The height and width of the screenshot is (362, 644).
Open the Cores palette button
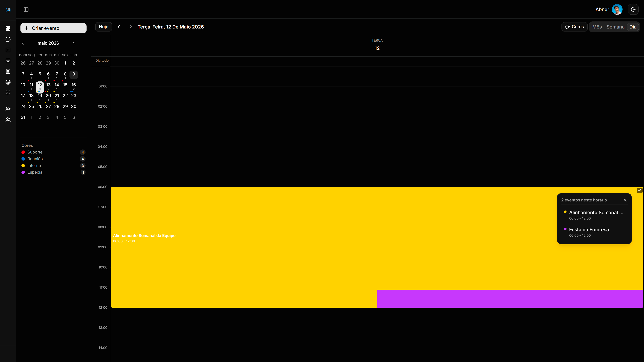pyautogui.click(x=575, y=27)
